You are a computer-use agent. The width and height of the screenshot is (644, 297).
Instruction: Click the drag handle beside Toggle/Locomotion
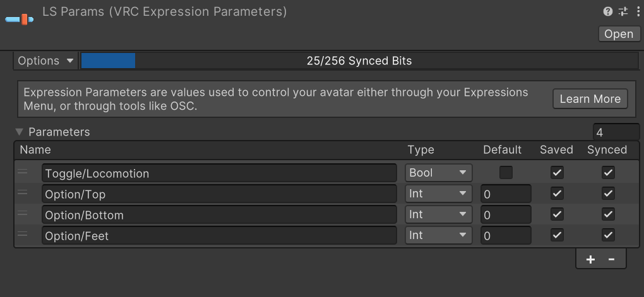click(x=23, y=172)
